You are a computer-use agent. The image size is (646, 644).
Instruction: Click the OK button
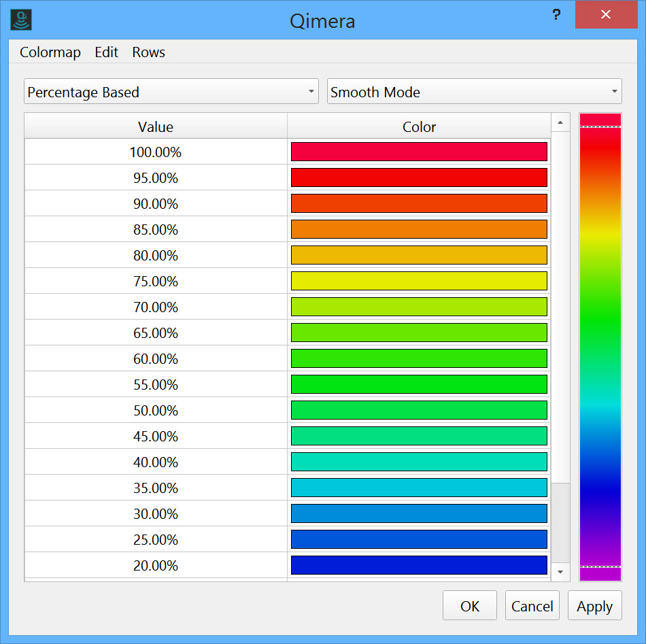click(470, 606)
